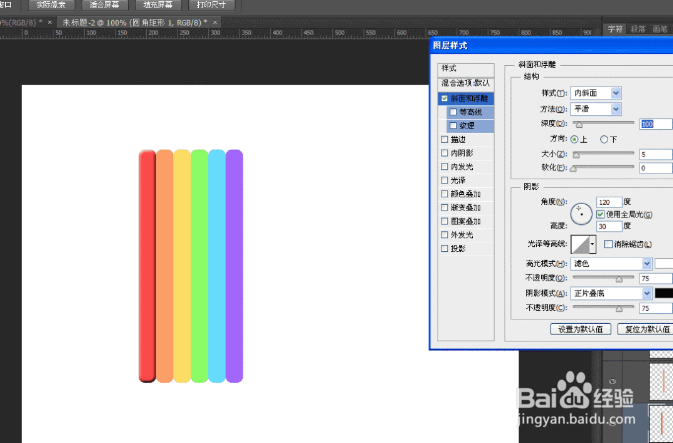Open the 样式 dropdown showing 内斜面
Image resolution: width=673 pixels, height=443 pixels.
(x=596, y=93)
